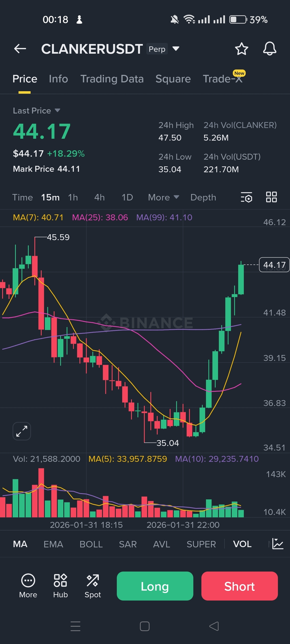290x644 pixels.
Task: Tap the muted notifications bell in status bar
Action: (x=175, y=20)
